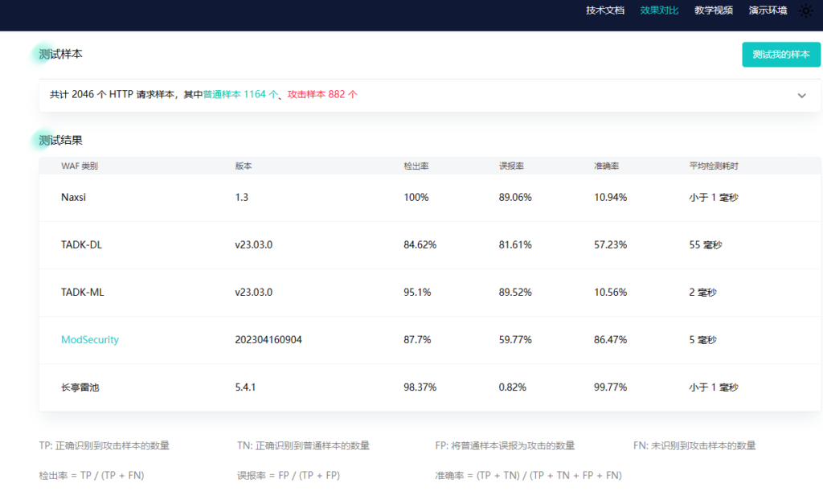
Task: Click 长亭雷池 version 5.4.1 cell
Action: 245,387
